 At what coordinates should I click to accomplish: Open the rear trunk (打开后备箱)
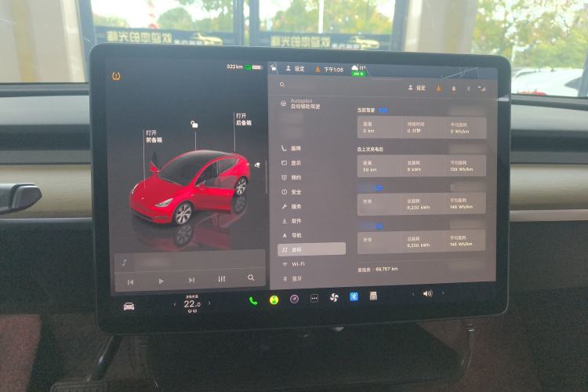pyautogui.click(x=243, y=119)
